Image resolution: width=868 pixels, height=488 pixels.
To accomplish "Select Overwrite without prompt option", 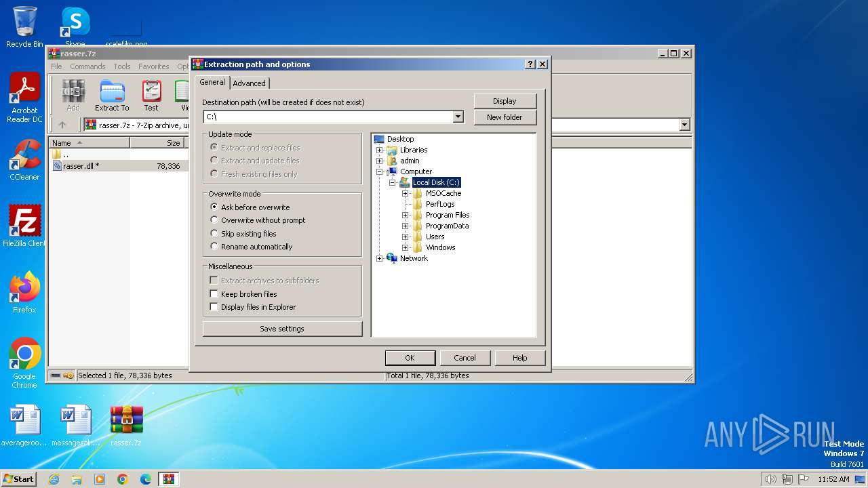I will click(258, 220).
